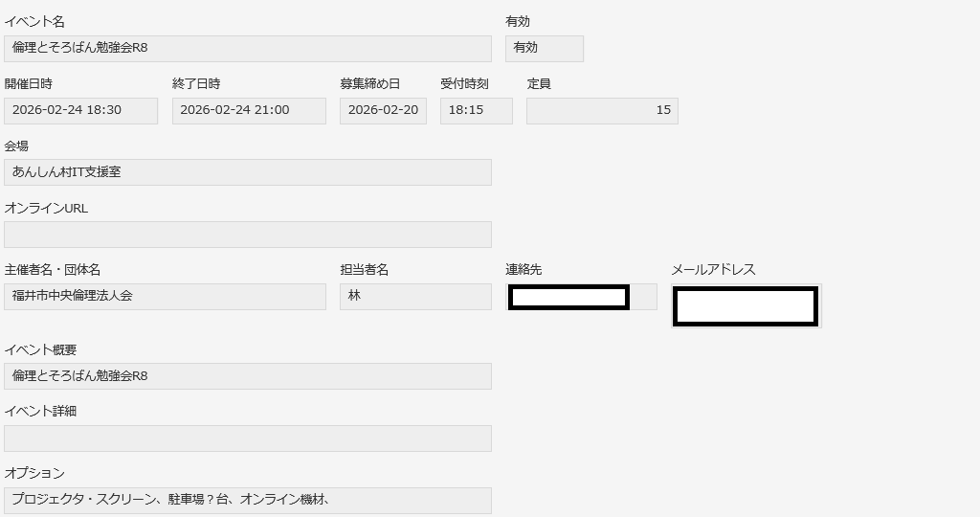Focus the オプション field
This screenshot has height=517, width=980.
[248, 500]
